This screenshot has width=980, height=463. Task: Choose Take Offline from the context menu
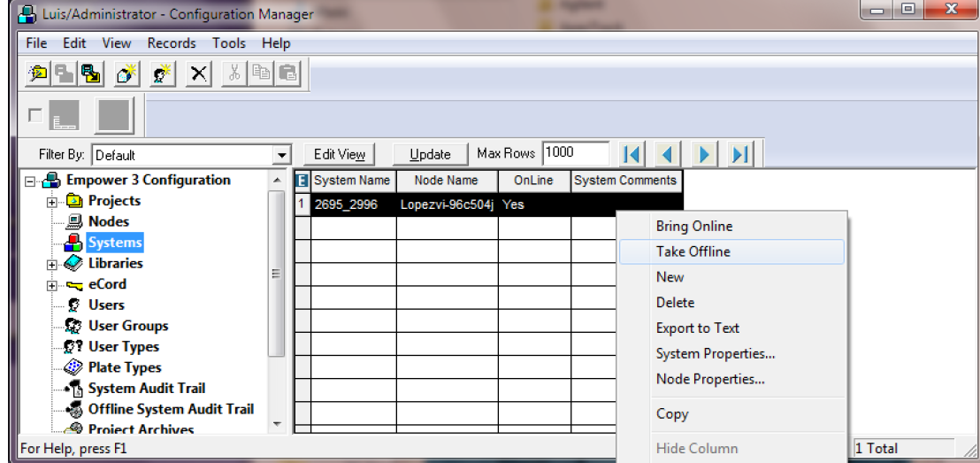coord(693,251)
